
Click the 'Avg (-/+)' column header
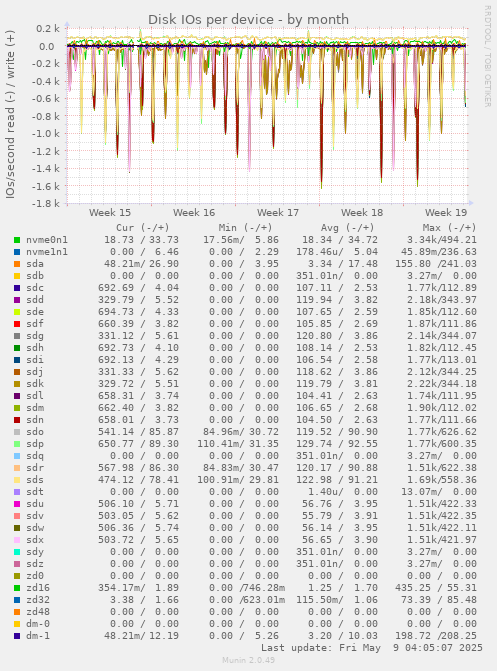click(348, 228)
